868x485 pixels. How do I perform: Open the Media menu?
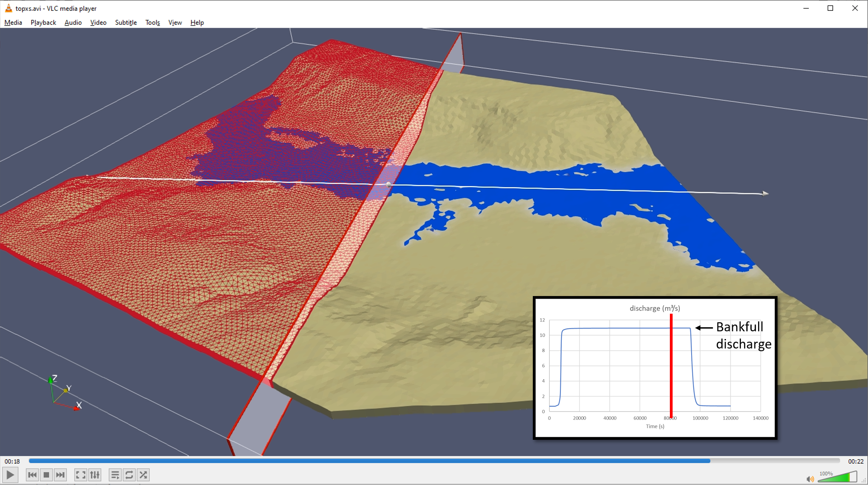pyautogui.click(x=13, y=23)
